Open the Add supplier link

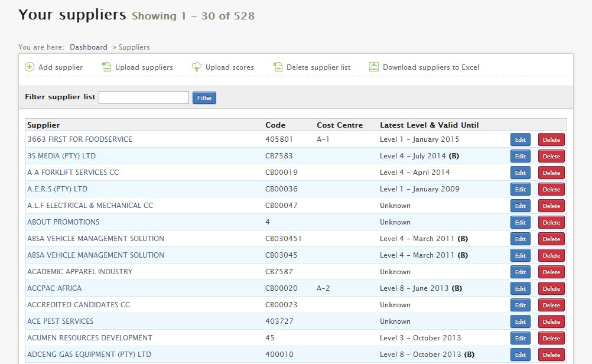click(60, 67)
